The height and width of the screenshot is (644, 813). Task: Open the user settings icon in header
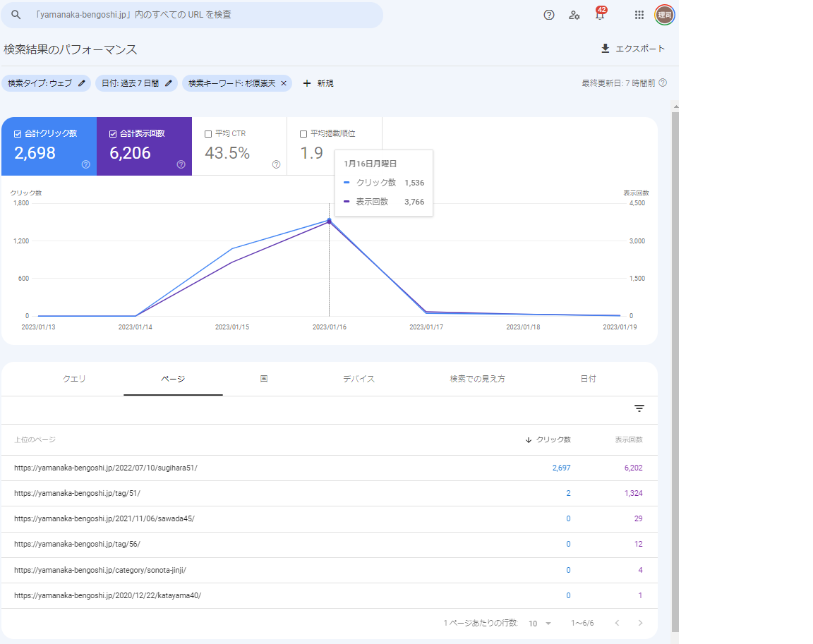574,15
